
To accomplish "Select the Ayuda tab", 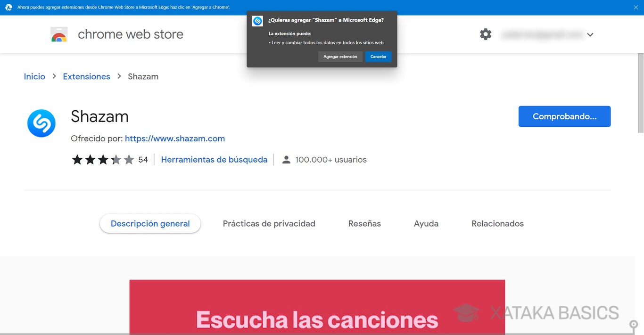I will click(426, 223).
